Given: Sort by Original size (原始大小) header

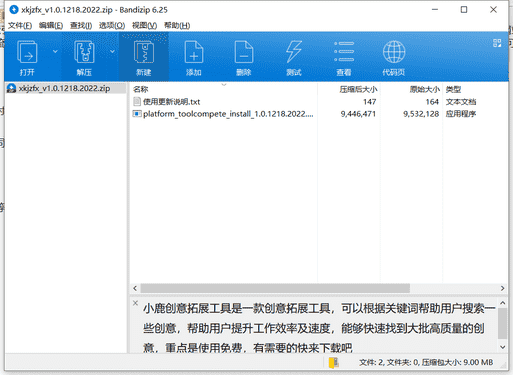Looking at the screenshot, I should click(425, 89).
